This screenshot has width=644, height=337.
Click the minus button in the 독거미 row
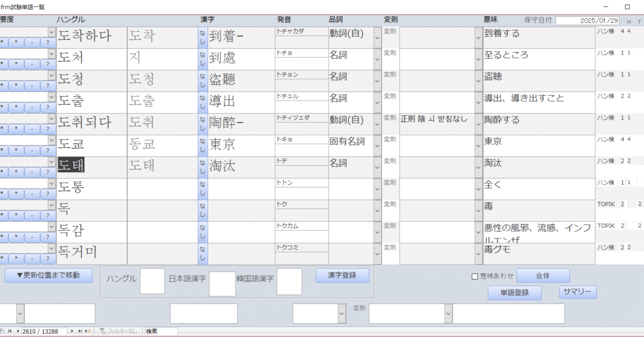(32, 259)
